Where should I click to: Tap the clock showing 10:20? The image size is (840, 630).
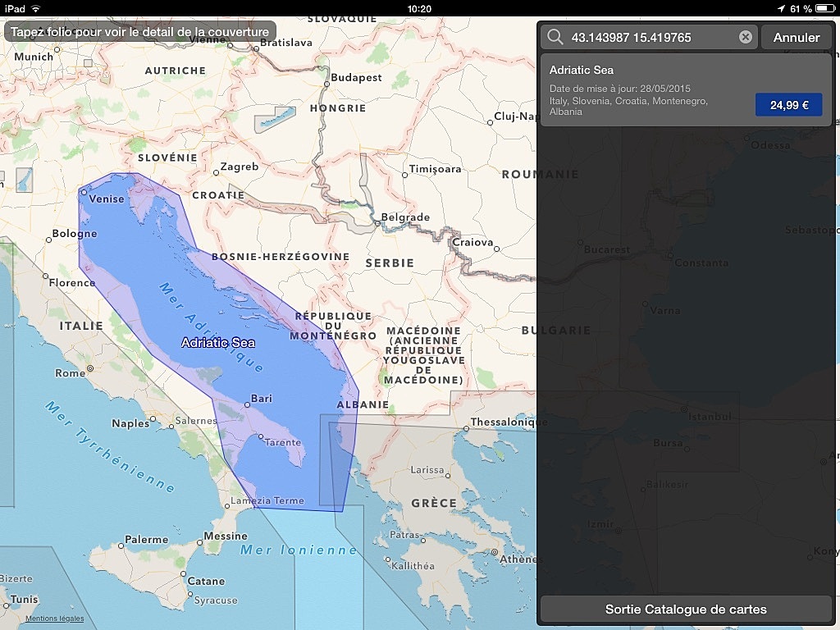pyautogui.click(x=419, y=8)
